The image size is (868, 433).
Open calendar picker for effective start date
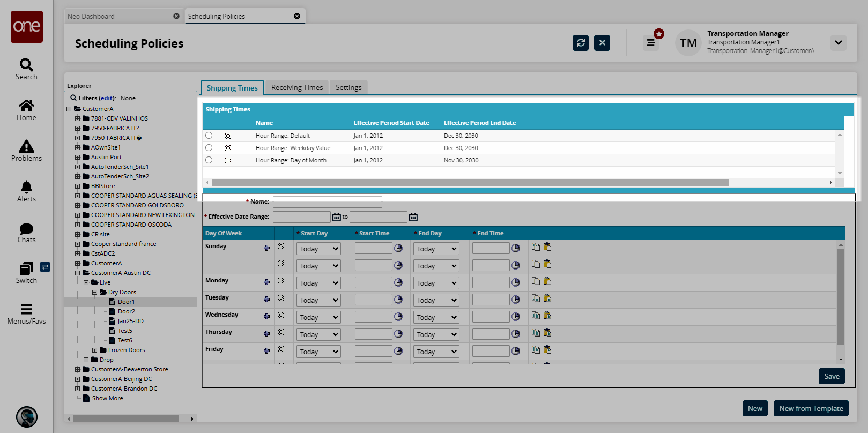(x=337, y=217)
